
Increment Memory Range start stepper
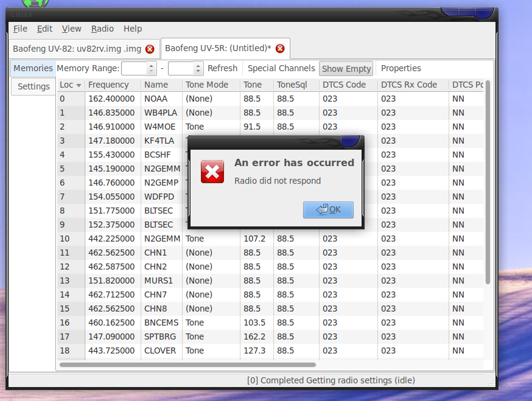click(x=152, y=65)
